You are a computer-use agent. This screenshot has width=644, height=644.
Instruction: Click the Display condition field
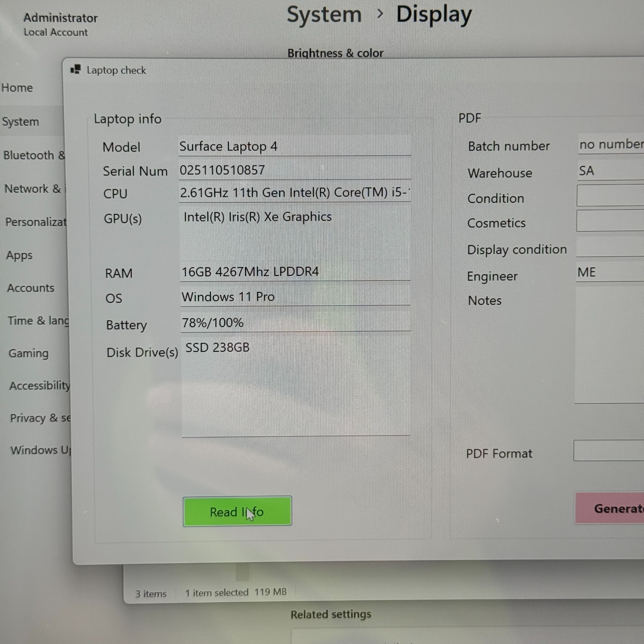pyautogui.click(x=610, y=247)
